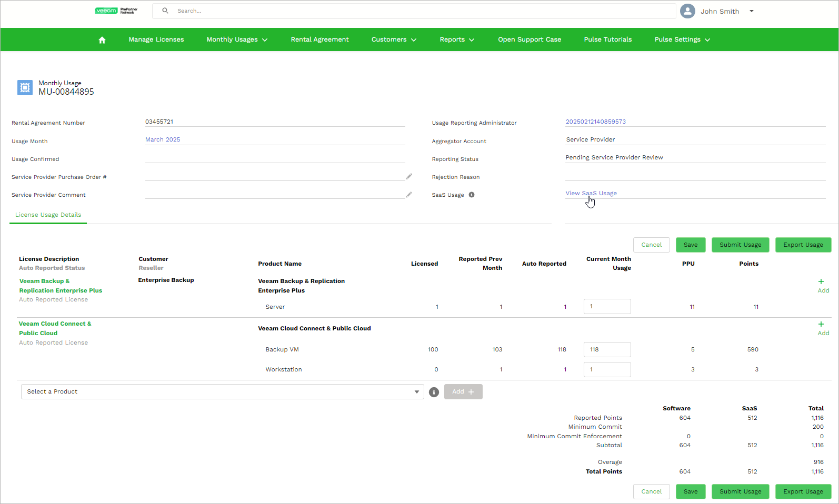This screenshot has height=504, width=839.
Task: Switch to License Usage Details tab
Action: tap(48, 215)
